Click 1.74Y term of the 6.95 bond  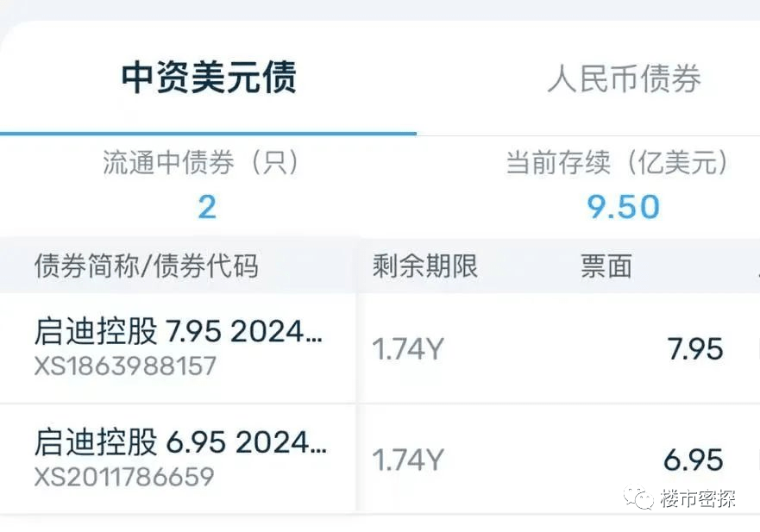coord(408,460)
